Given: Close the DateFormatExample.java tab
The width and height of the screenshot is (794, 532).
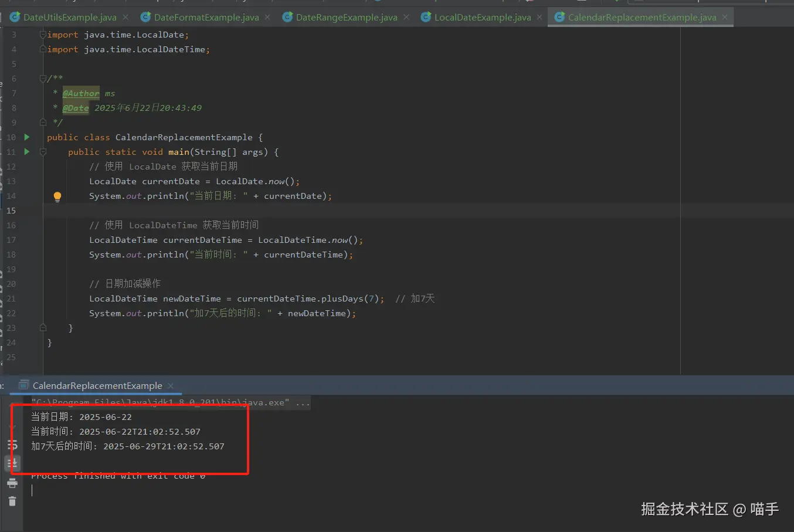Looking at the screenshot, I should [267, 18].
